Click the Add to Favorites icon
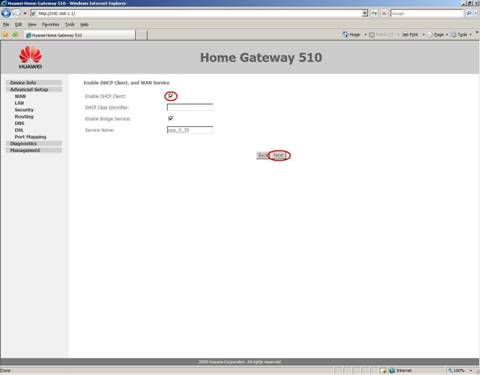This screenshot has width=480, height=375. [x=15, y=35]
